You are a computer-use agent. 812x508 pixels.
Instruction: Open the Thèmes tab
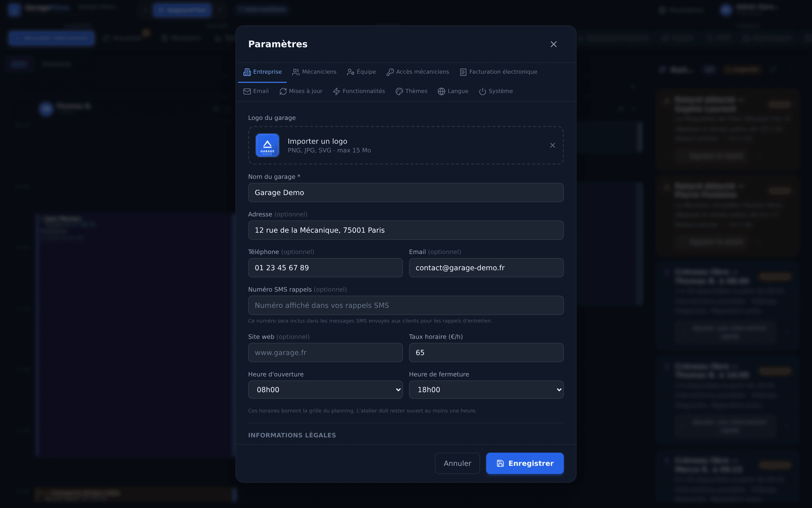click(411, 91)
